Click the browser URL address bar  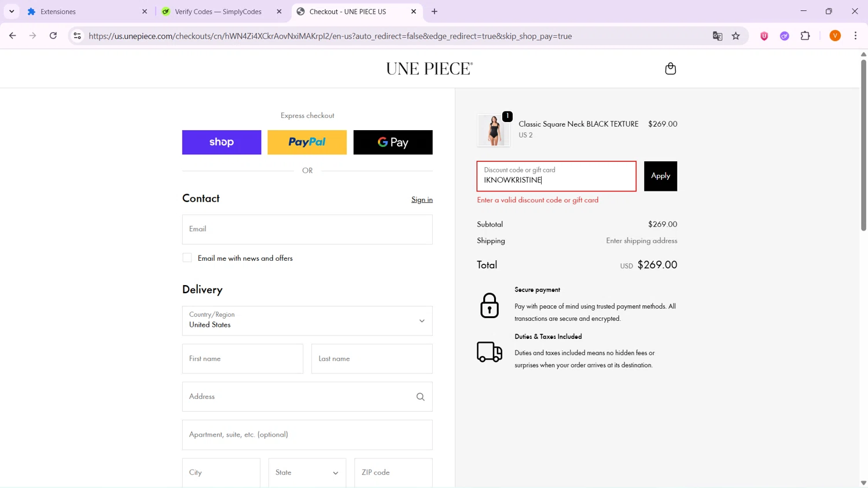(x=393, y=36)
